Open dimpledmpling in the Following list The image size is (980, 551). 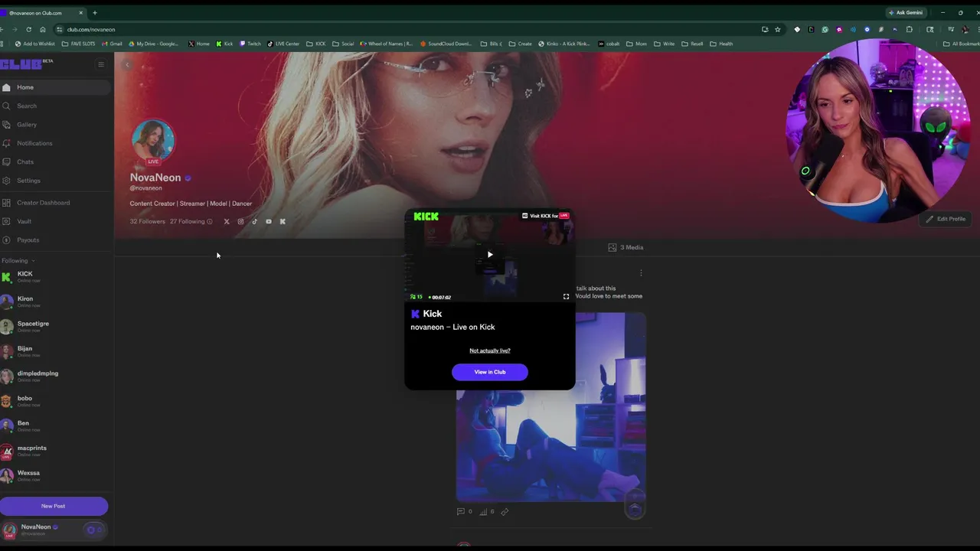coord(54,376)
